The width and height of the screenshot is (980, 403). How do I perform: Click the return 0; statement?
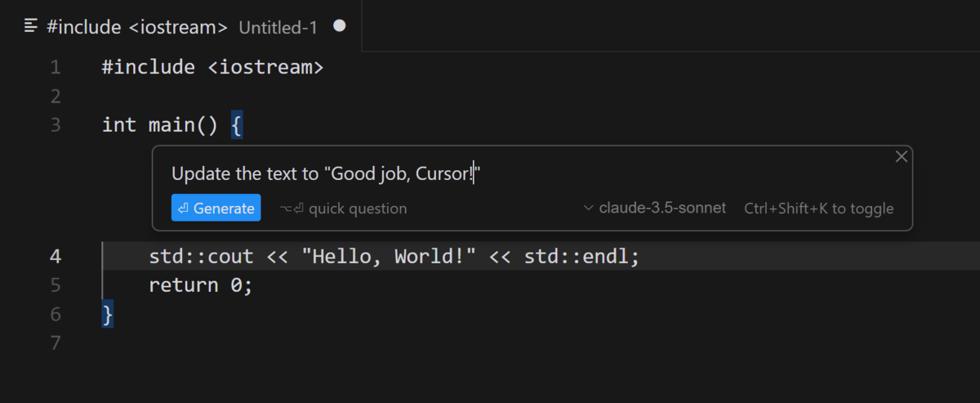201,285
